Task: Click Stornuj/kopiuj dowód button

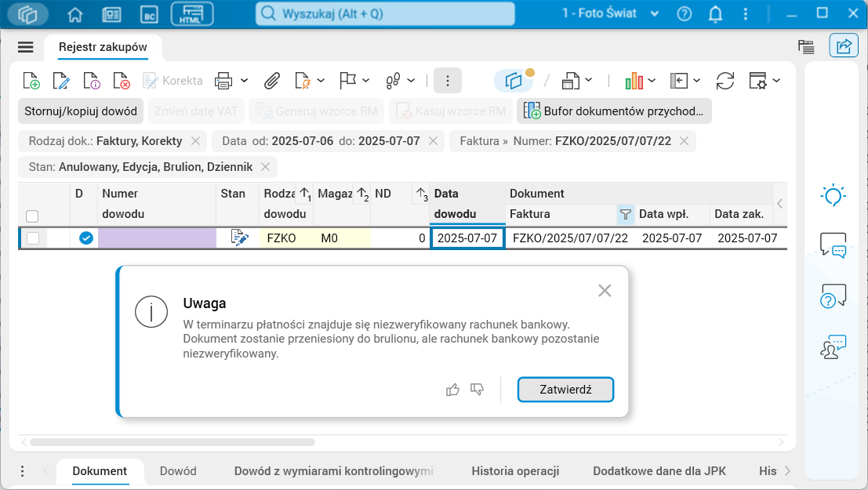Action: click(x=81, y=111)
